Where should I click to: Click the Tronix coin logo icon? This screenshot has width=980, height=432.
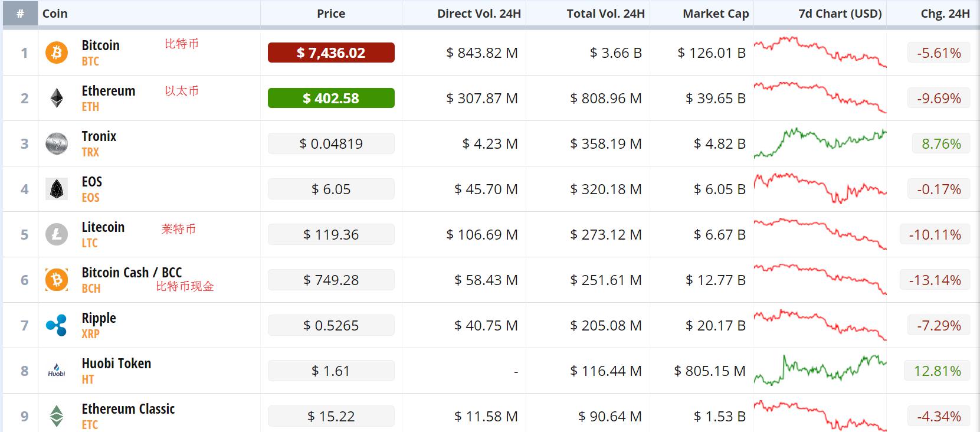point(57,144)
